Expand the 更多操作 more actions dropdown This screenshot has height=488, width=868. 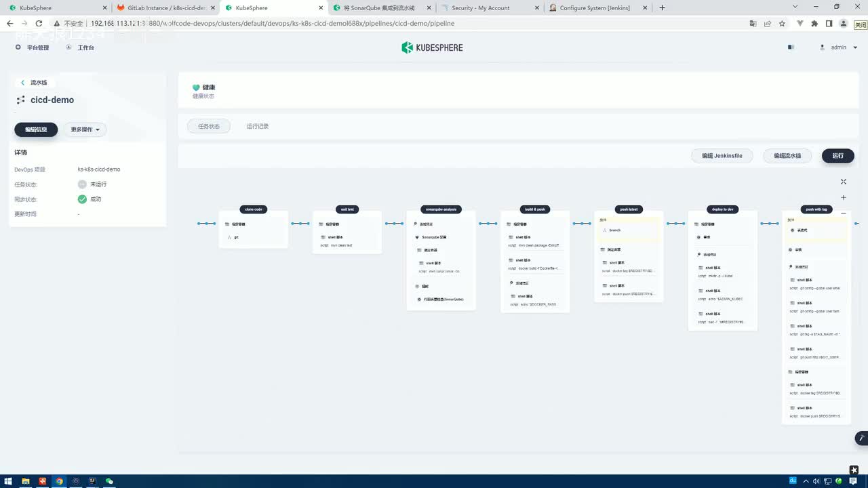(x=85, y=129)
